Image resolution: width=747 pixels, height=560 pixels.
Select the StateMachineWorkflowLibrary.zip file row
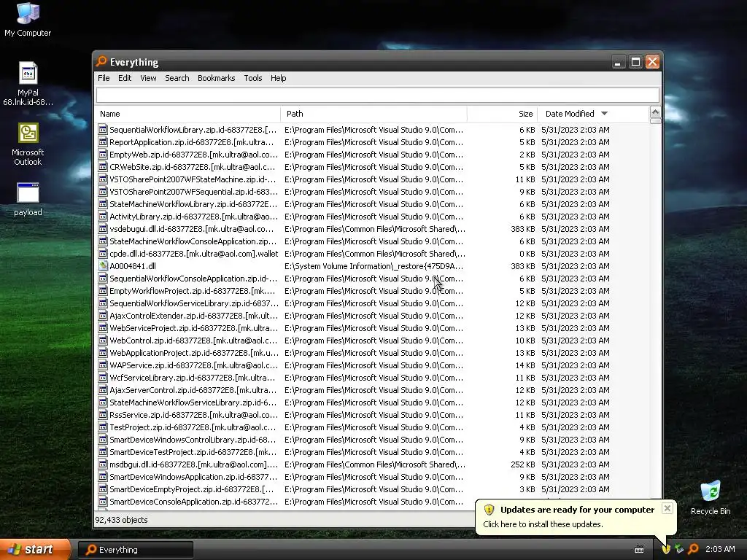pos(373,204)
